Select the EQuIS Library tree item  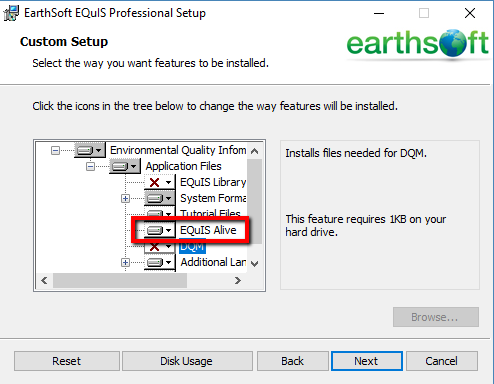pyautogui.click(x=213, y=182)
